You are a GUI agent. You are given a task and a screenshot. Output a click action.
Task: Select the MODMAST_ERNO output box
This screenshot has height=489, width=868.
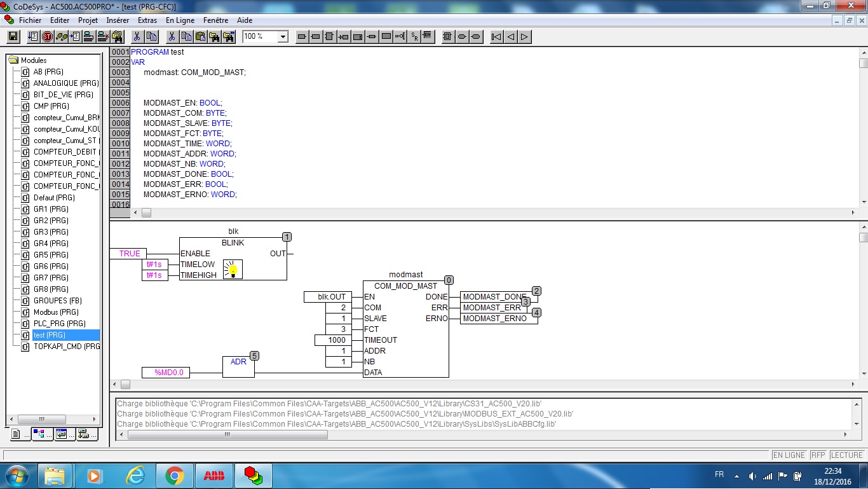click(x=494, y=319)
